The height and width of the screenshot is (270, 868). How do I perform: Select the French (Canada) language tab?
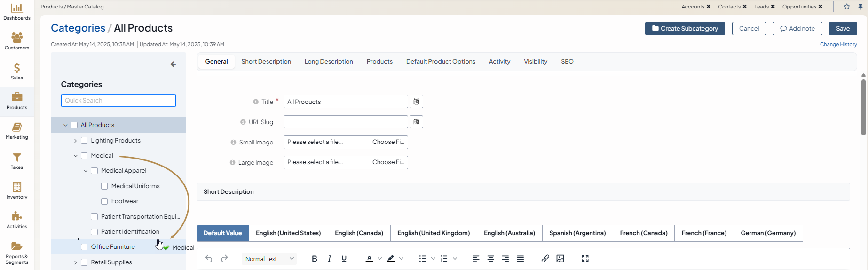[x=643, y=233]
